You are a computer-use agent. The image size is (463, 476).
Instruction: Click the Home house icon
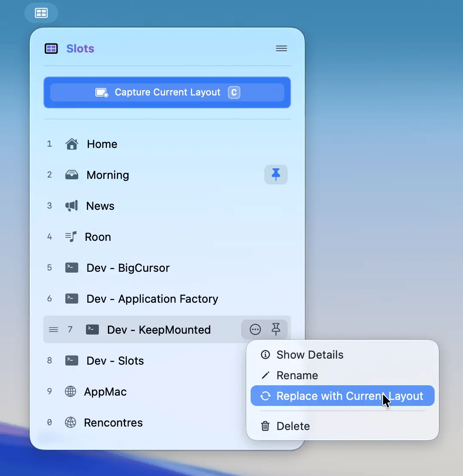click(x=72, y=144)
